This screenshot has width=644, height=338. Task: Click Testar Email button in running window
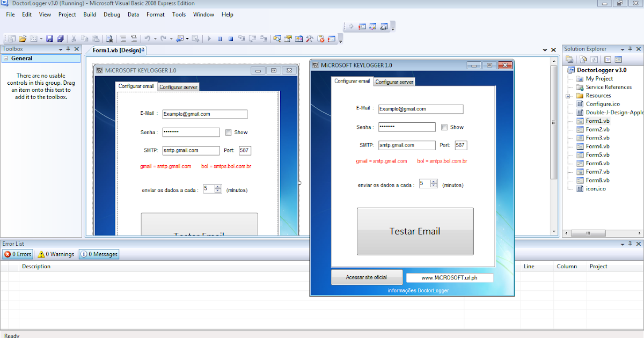[x=415, y=231]
